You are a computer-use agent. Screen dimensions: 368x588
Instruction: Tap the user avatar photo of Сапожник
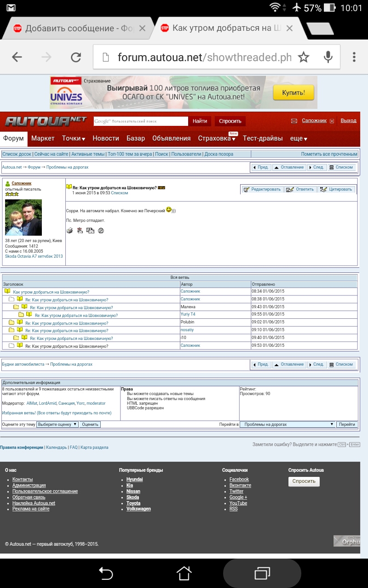tap(23, 217)
